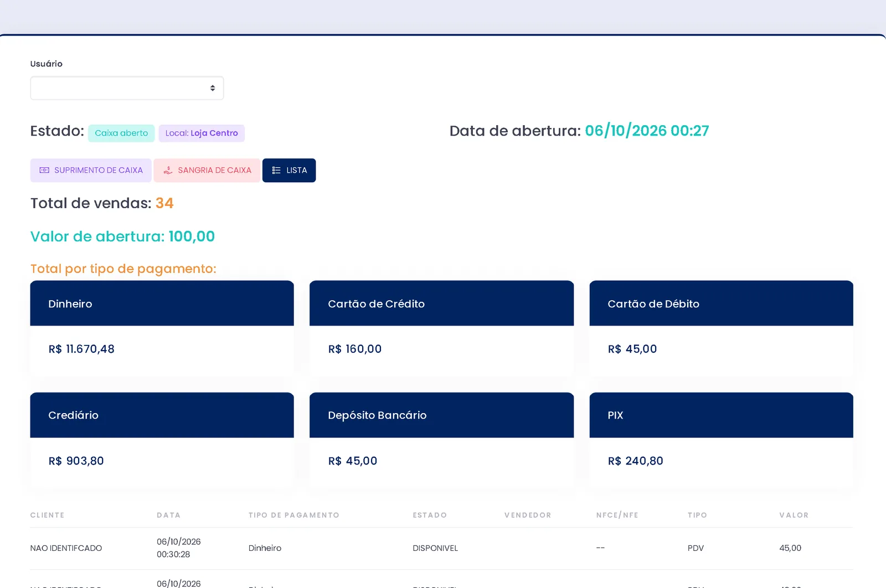Click the NFCE/NFE column header
The image size is (886, 588).
(617, 515)
